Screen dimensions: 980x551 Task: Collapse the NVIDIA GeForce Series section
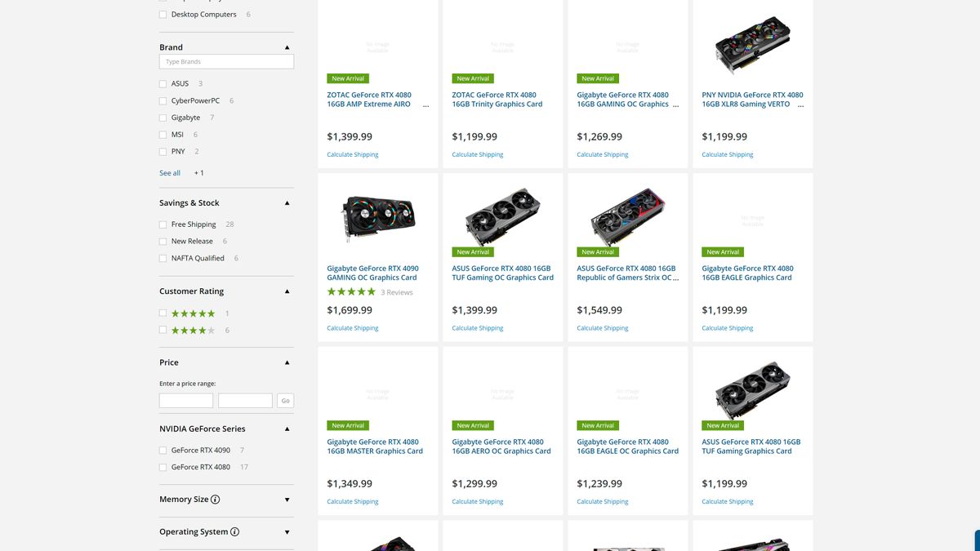[x=287, y=429]
